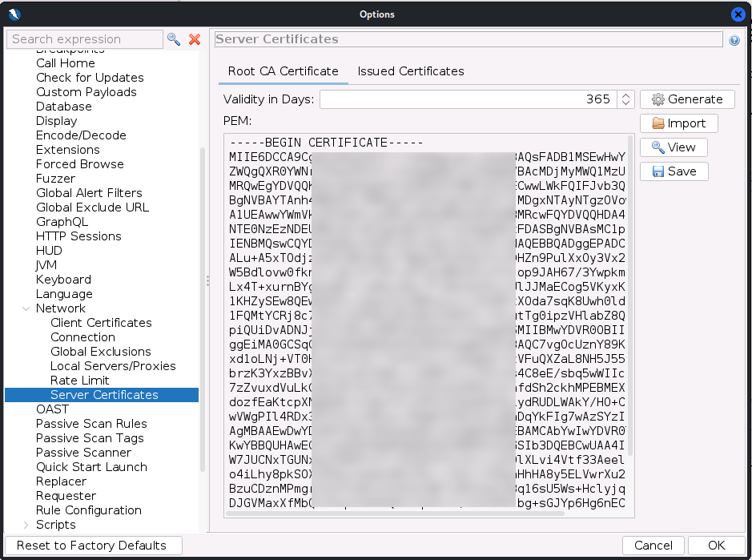Image resolution: width=752 pixels, height=560 pixels.
Task: Open Encode/Decode options
Action: click(x=81, y=135)
